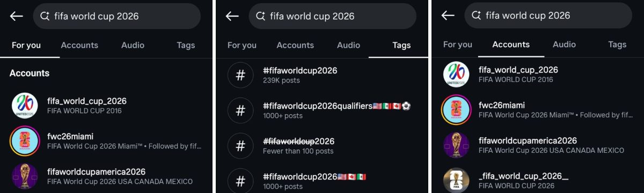Tap search magnifier icon on the Tags screen
This screenshot has height=193, width=644.
coord(260,16)
